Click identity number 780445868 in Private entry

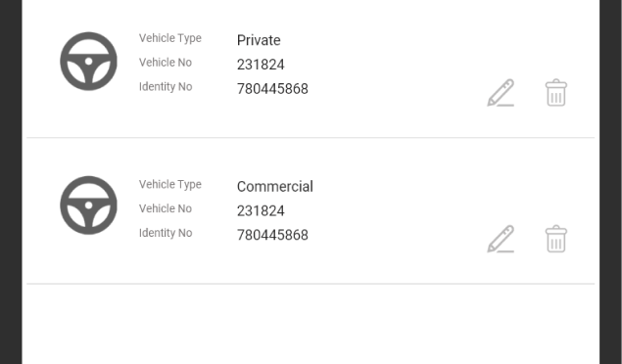pos(272,89)
